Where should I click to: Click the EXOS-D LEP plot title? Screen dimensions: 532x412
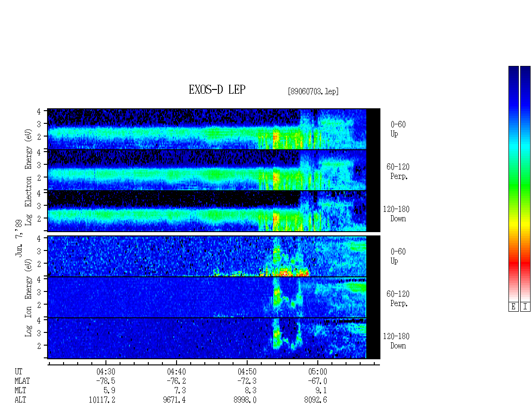pos(217,89)
